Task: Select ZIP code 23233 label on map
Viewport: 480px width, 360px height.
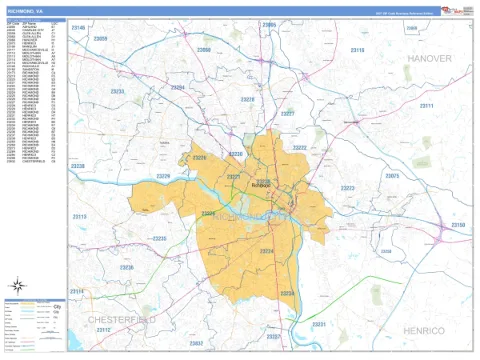Action: click(x=117, y=91)
